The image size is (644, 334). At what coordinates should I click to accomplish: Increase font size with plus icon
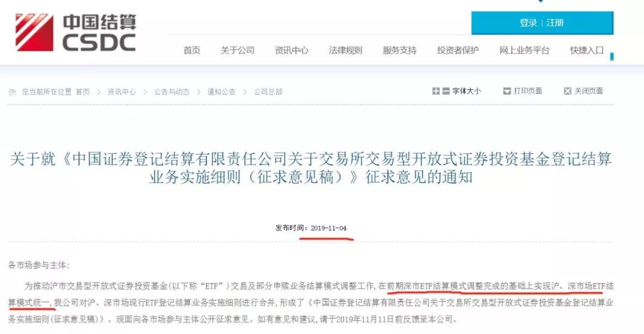click(436, 91)
